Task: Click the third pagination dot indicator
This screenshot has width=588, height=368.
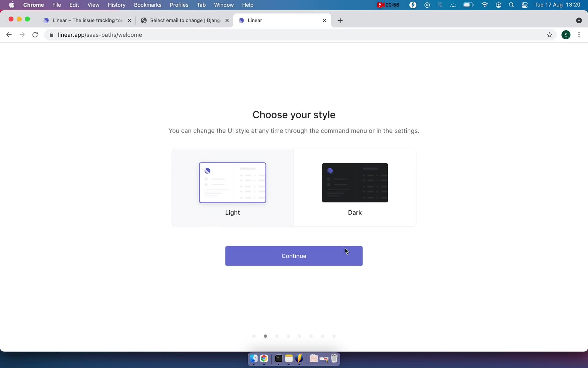Action: 277,336
